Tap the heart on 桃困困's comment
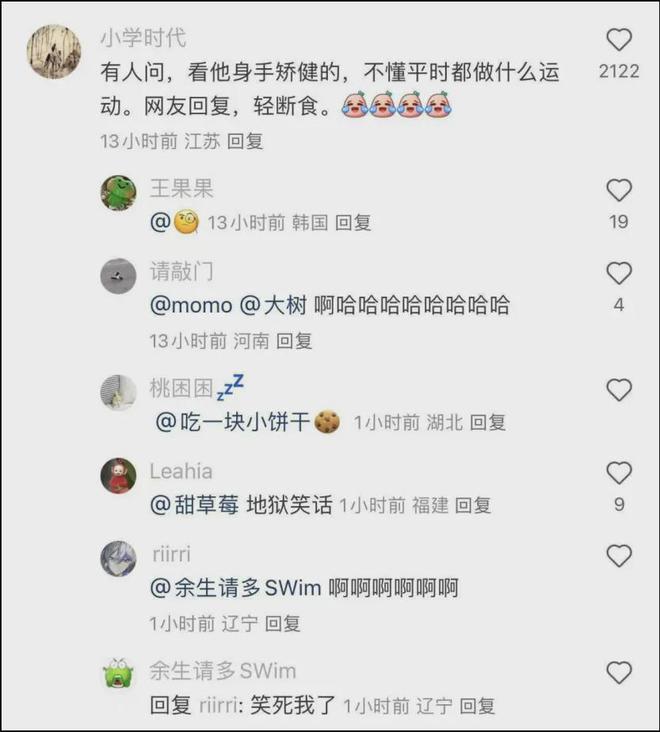Viewport: 660px width, 732px height. (x=619, y=390)
